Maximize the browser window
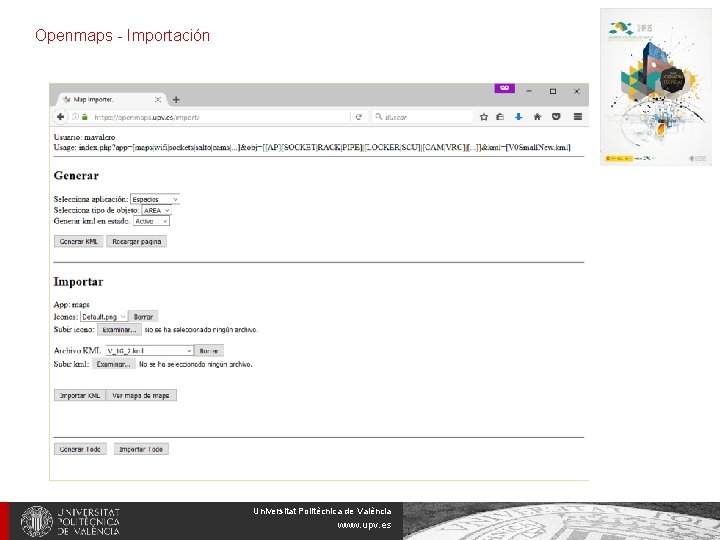 (553, 91)
